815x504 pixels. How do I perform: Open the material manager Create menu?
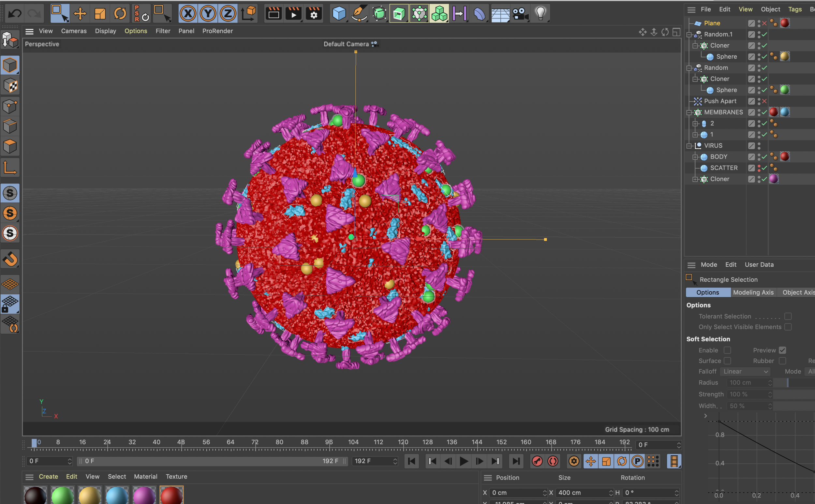coord(48,477)
